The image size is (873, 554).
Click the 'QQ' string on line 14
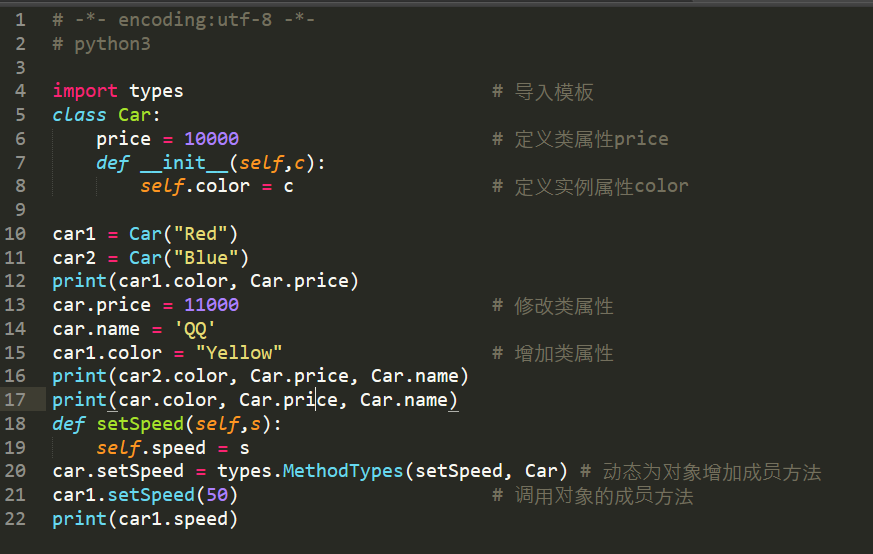pyautogui.click(x=195, y=329)
